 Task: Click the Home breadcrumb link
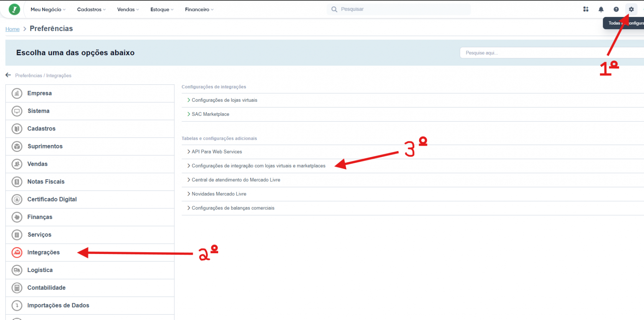[12, 29]
